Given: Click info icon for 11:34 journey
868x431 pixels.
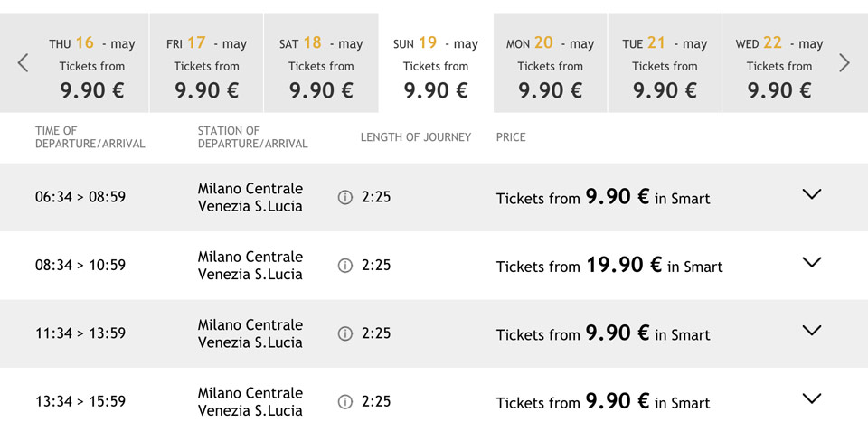Looking at the screenshot, I should [x=344, y=333].
